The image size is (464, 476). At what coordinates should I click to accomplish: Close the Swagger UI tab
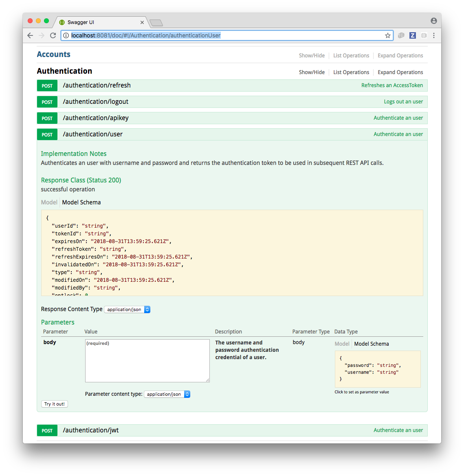point(142,22)
